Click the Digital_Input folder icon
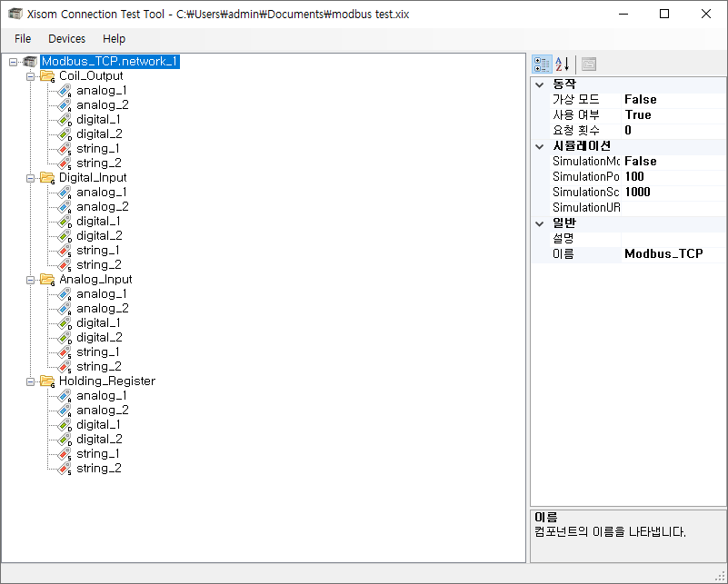728x584 pixels. tap(47, 178)
